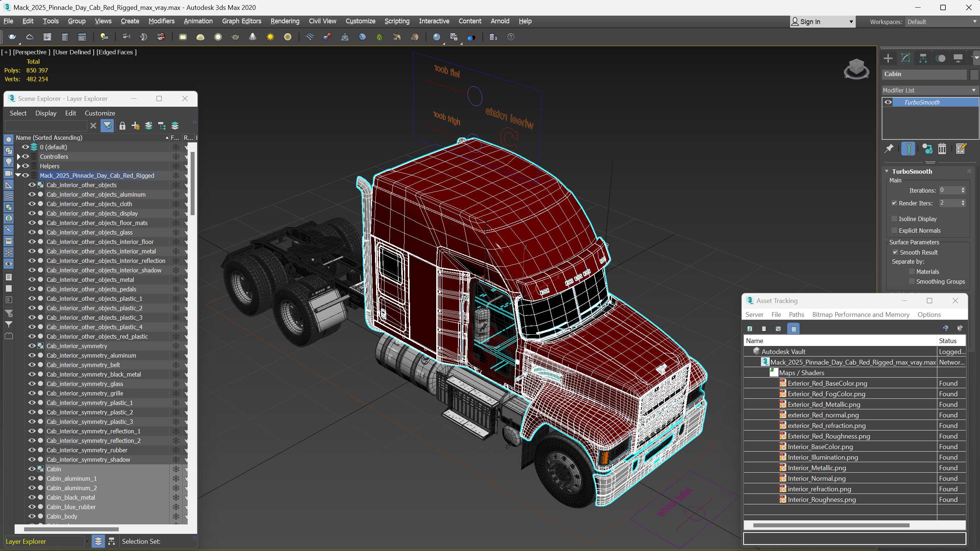This screenshot has width=980, height=551.
Task: Open the Asset Tracking Paths menu
Action: click(x=796, y=315)
